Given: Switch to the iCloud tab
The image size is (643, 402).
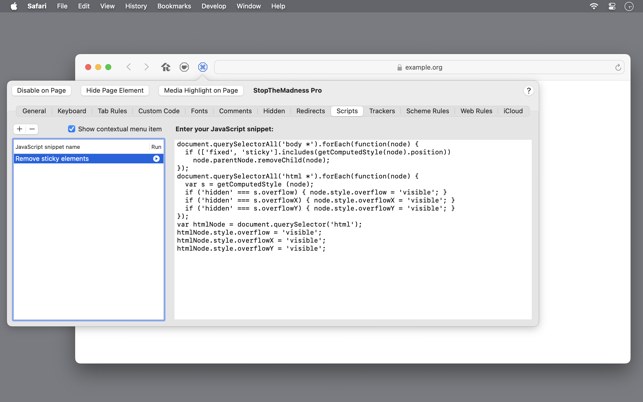Looking at the screenshot, I should pos(513,111).
